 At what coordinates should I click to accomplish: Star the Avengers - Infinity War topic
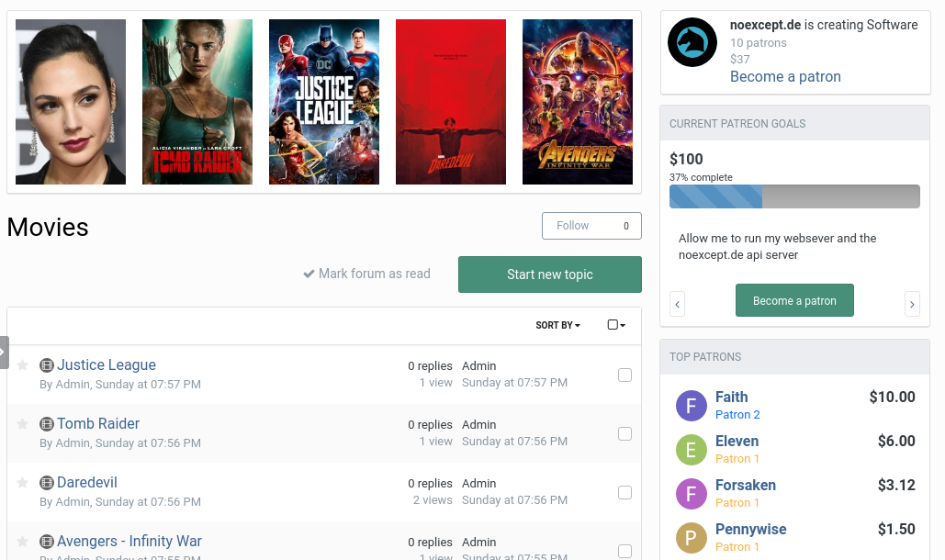tap(22, 542)
